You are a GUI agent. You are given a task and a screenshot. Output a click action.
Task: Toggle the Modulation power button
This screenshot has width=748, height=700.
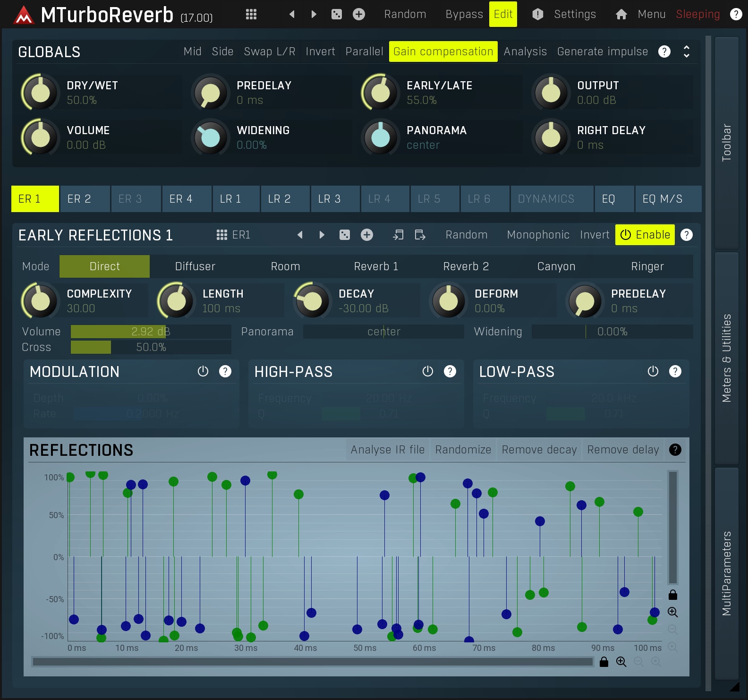[203, 372]
